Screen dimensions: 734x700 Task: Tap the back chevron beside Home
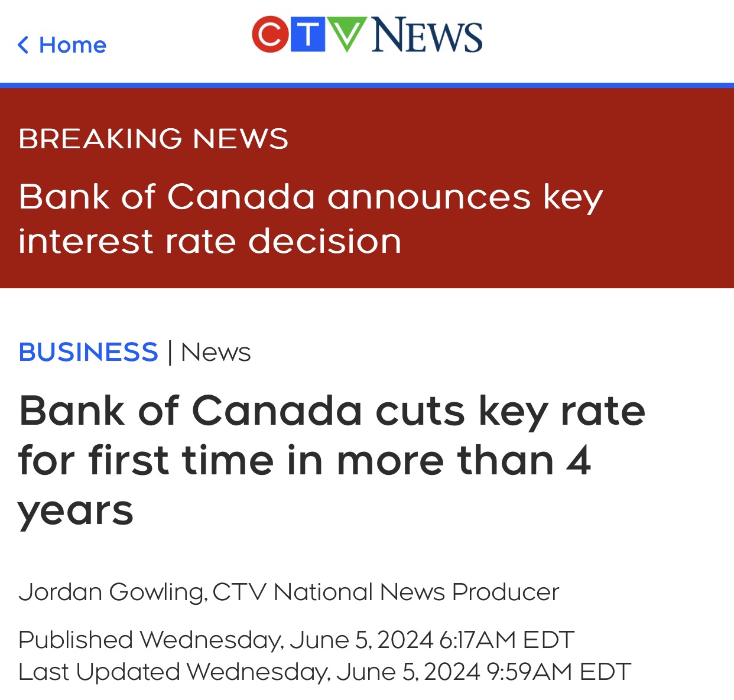pyautogui.click(x=24, y=45)
